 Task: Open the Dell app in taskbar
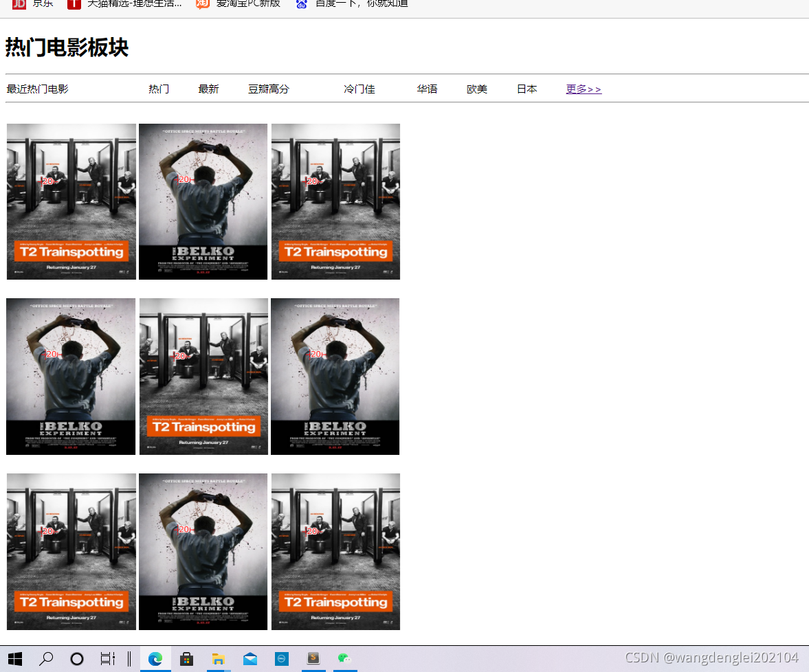click(282, 658)
